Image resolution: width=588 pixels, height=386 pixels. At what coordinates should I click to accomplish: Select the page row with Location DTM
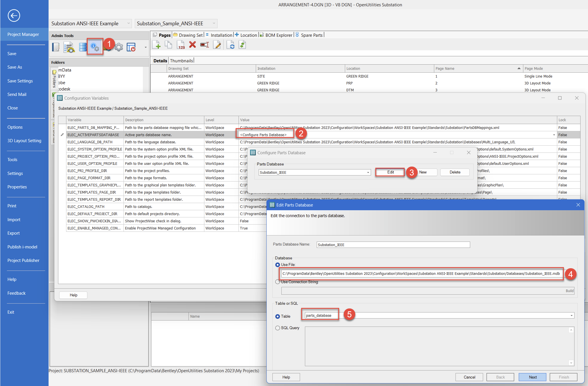pos(369,90)
